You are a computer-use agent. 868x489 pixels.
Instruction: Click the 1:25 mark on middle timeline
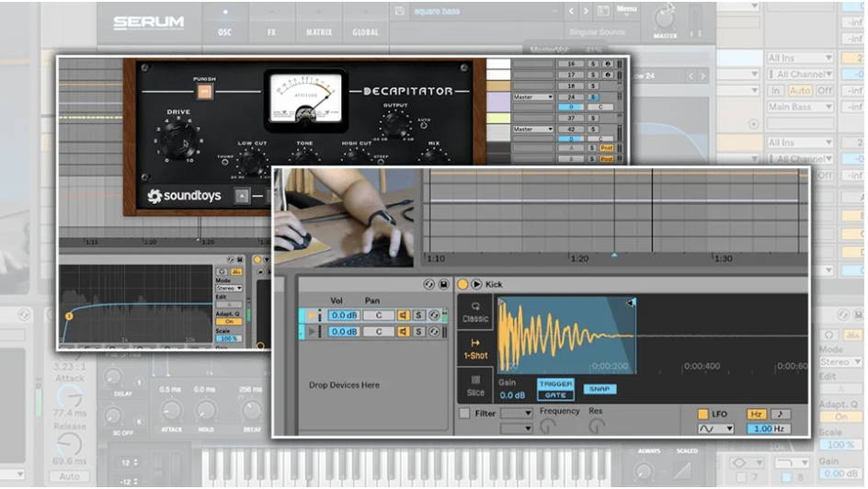[208, 243]
